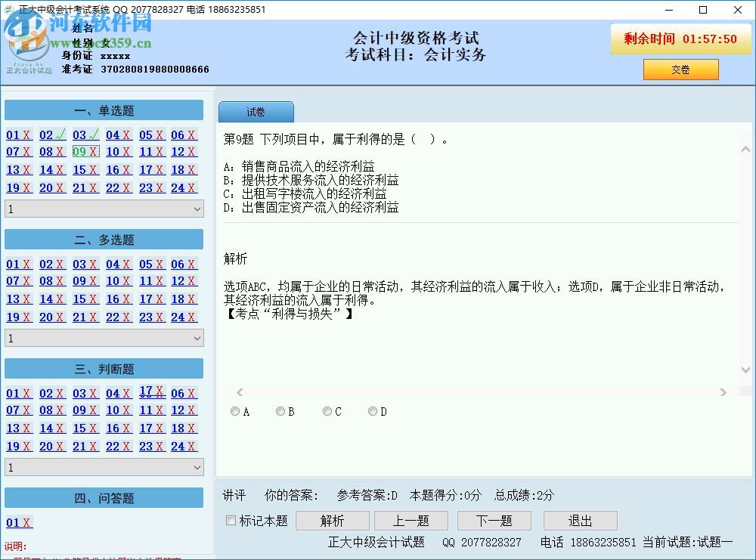
Task: Click the scrollbar down arrow on the question pane
Action: (745, 370)
